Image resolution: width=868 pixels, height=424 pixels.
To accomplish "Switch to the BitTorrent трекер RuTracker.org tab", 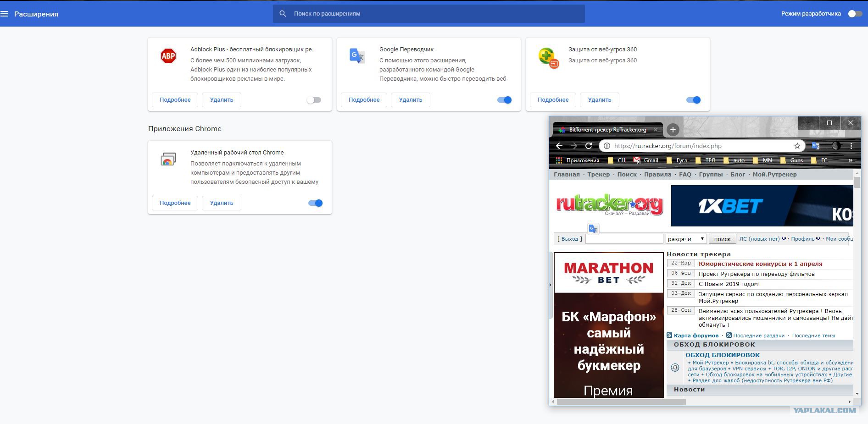I will [x=607, y=130].
